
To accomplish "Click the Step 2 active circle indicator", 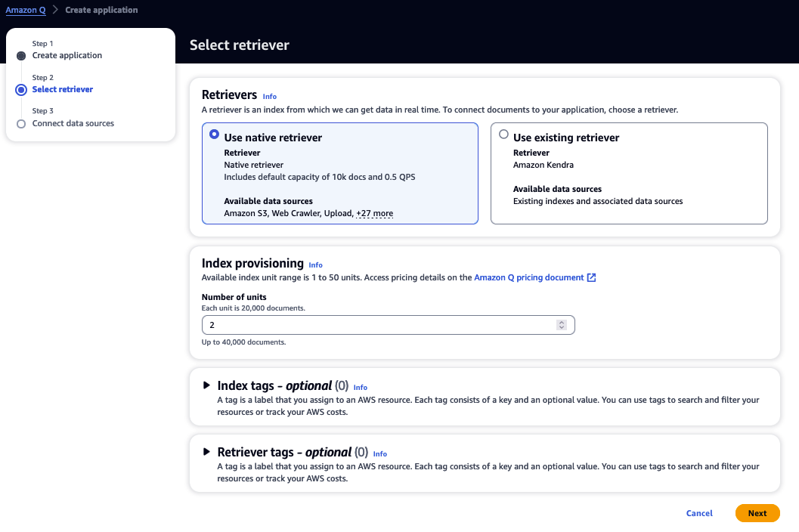I will (21, 89).
